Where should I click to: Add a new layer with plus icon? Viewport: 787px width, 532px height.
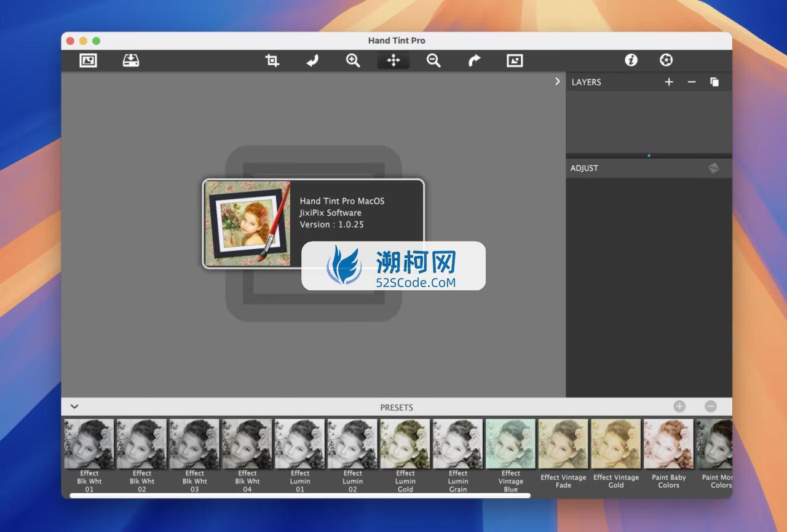point(669,82)
